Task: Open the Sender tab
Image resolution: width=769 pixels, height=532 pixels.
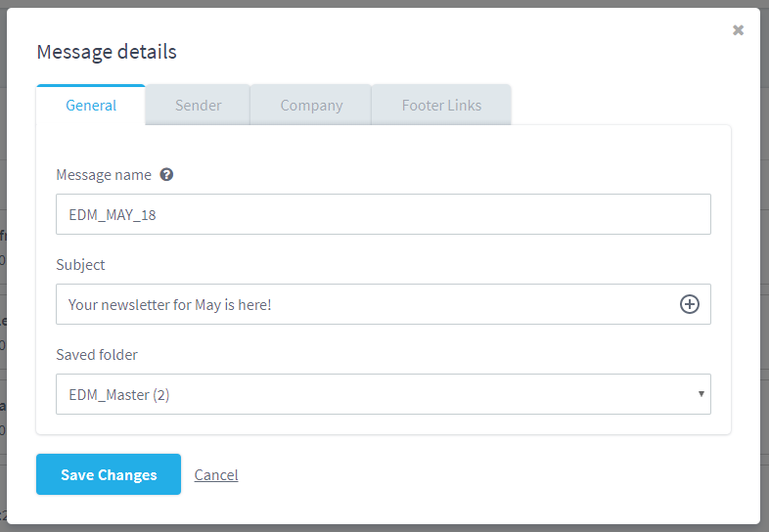Action: pyautogui.click(x=199, y=105)
